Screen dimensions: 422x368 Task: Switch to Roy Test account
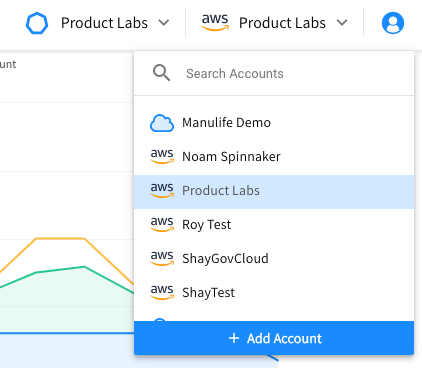274,224
